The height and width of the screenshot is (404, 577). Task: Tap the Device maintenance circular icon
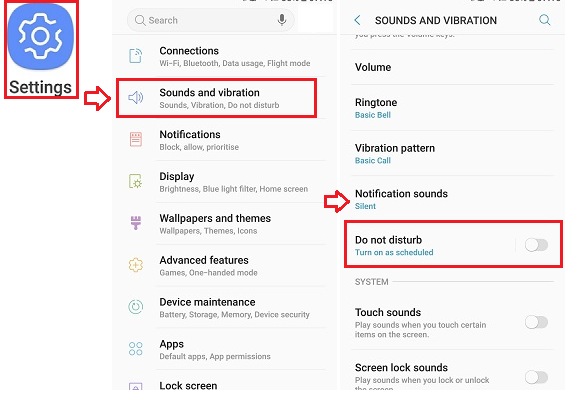click(135, 307)
